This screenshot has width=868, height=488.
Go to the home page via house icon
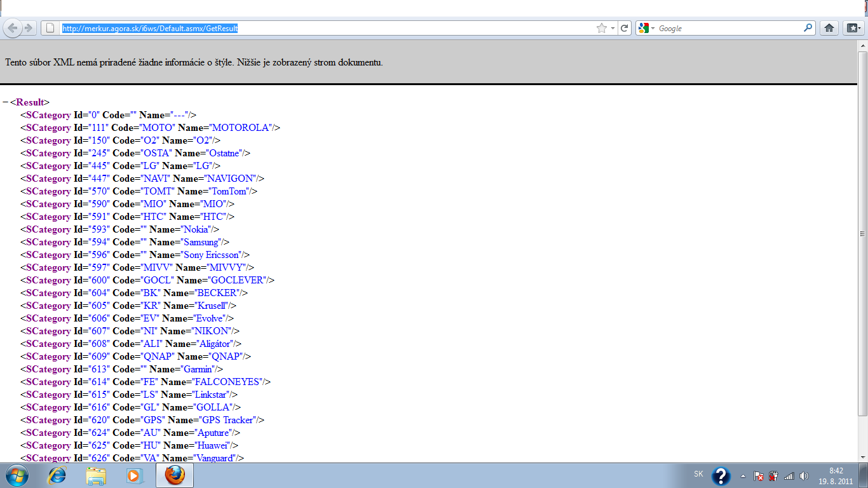[829, 28]
